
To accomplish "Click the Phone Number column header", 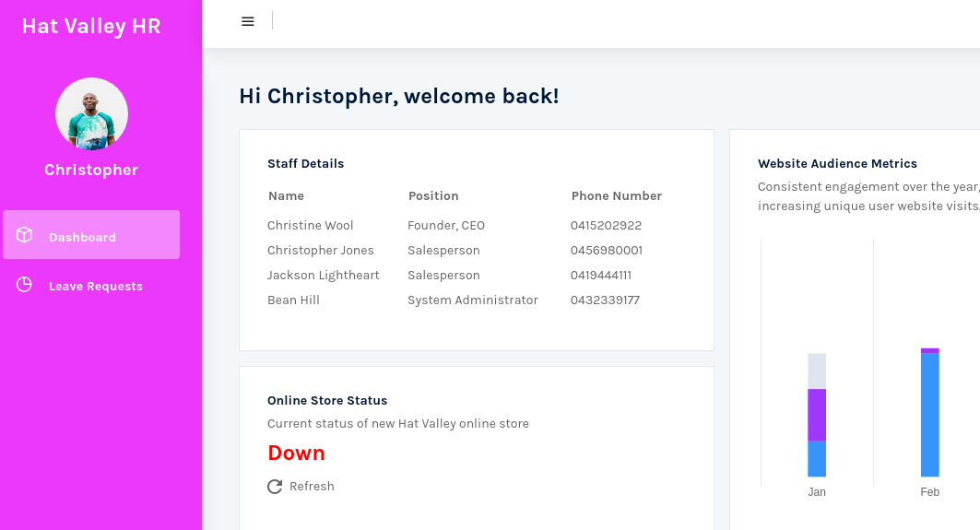I will 617,196.
